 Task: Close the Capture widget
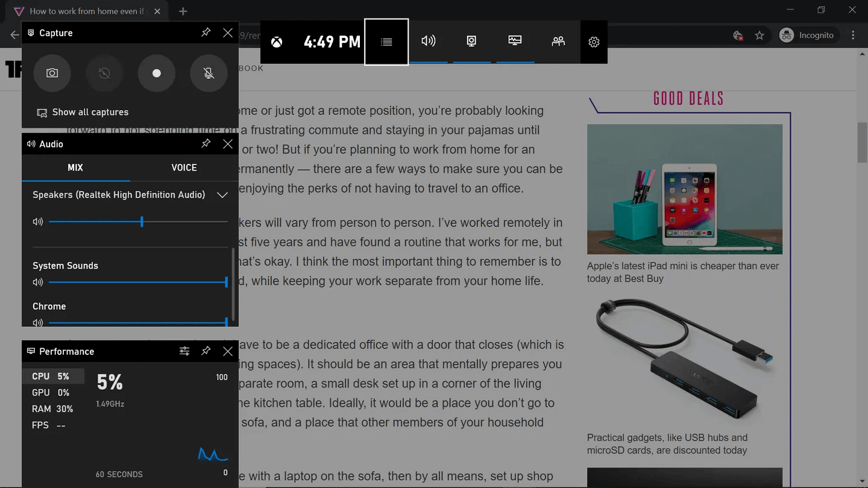coord(228,33)
